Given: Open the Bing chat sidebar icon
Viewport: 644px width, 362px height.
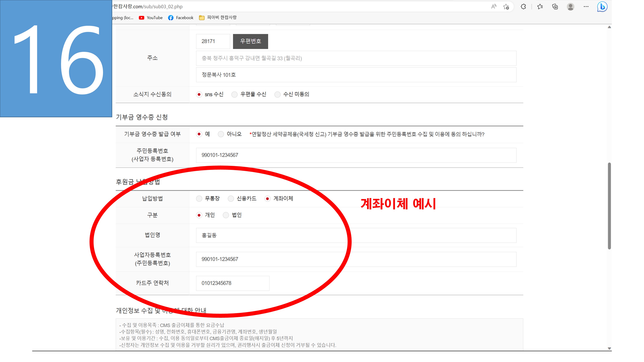Looking at the screenshot, I should (x=602, y=7).
